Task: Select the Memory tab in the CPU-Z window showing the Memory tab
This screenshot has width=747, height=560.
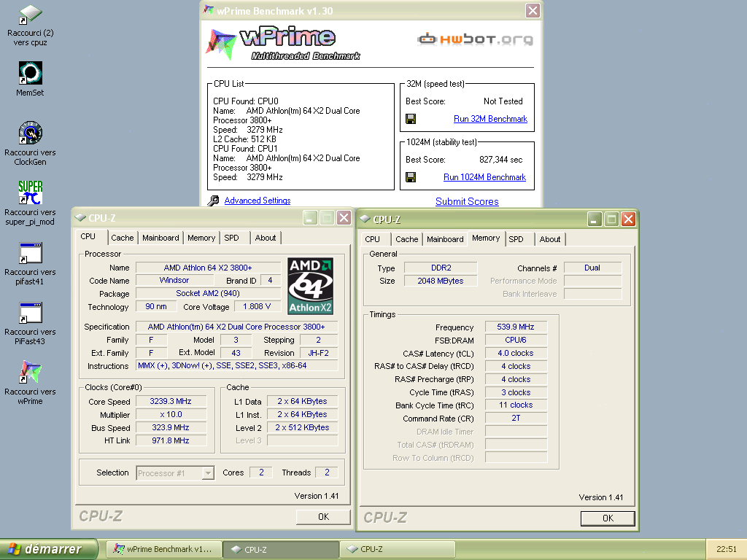Action: click(486, 238)
